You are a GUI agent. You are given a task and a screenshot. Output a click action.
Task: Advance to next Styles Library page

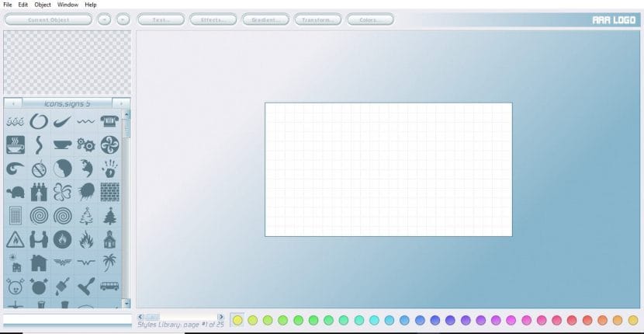221,317
